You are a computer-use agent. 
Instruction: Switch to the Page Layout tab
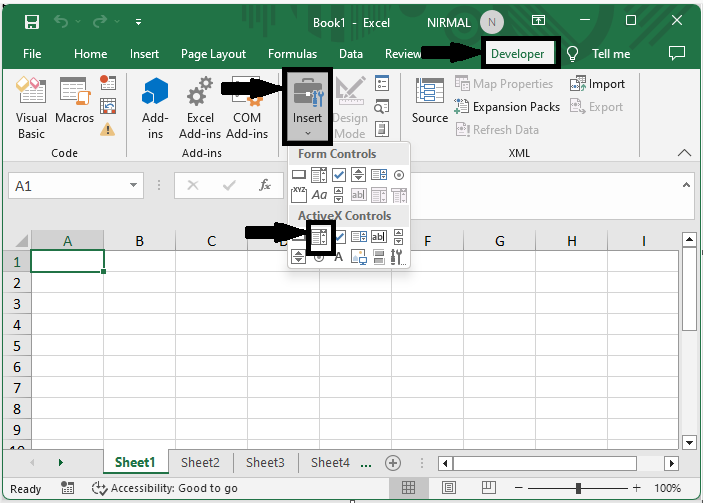213,54
